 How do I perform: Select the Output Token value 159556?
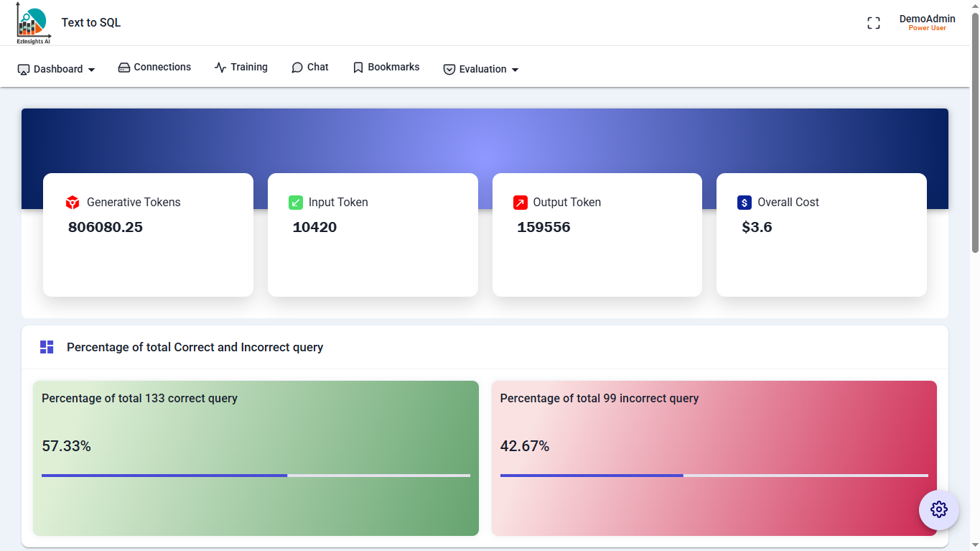point(543,228)
